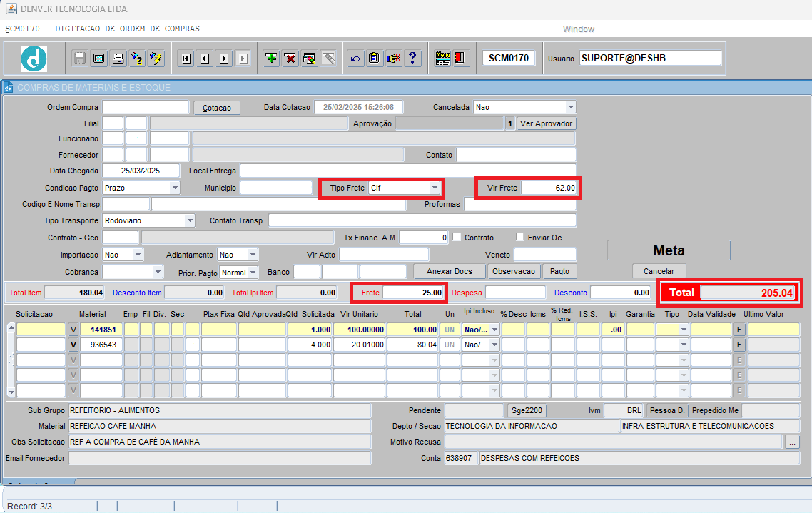Click the Java icon in the title bar

tap(11, 9)
